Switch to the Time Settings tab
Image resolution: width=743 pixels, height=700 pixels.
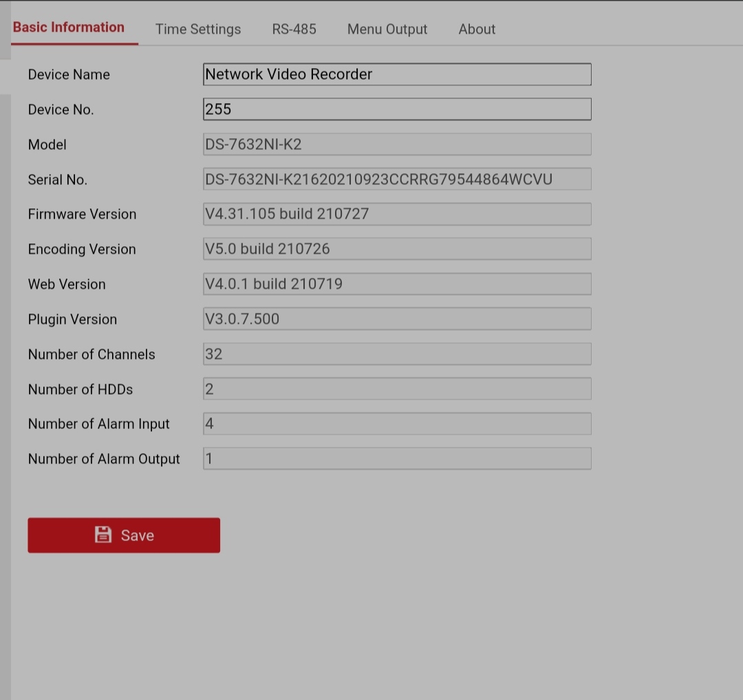198,29
